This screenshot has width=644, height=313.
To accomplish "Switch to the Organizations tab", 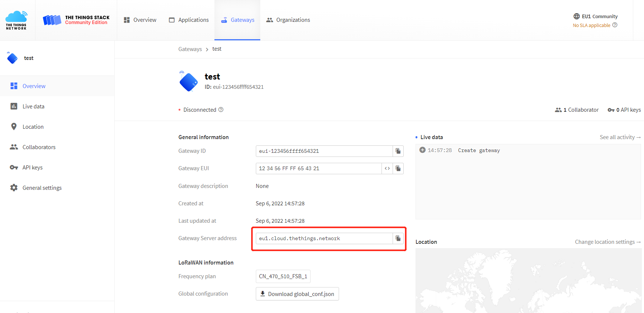I will 288,20.
